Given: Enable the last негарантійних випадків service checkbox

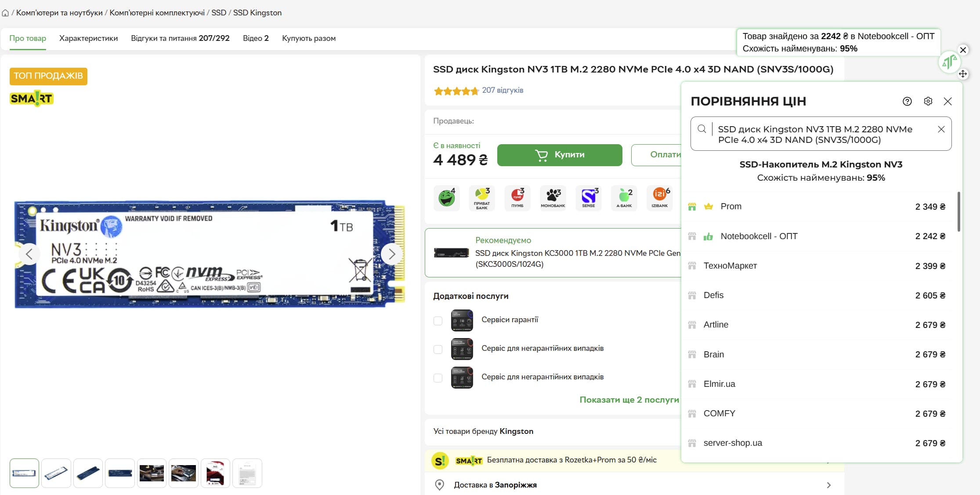Looking at the screenshot, I should pos(438,378).
